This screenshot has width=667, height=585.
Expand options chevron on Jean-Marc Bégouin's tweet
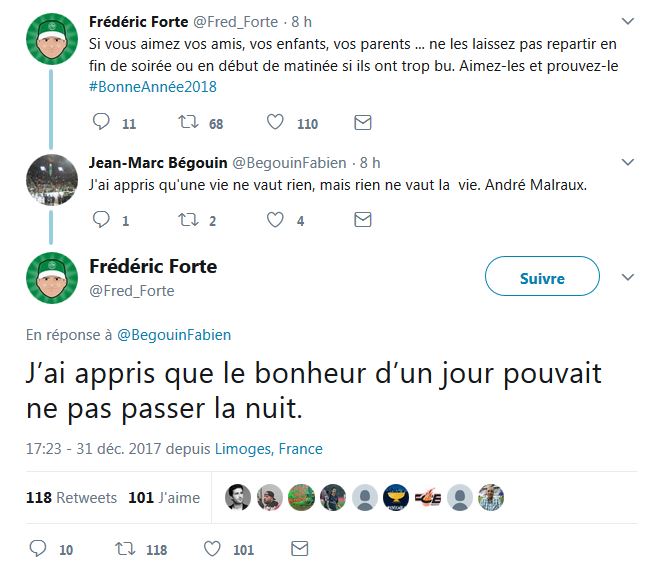click(x=628, y=162)
